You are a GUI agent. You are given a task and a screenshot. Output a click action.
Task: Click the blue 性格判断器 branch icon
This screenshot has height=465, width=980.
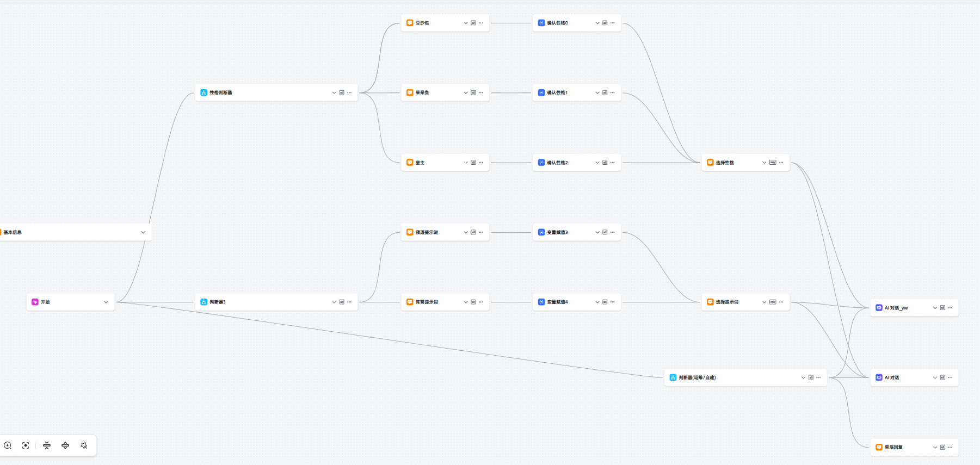pos(204,92)
